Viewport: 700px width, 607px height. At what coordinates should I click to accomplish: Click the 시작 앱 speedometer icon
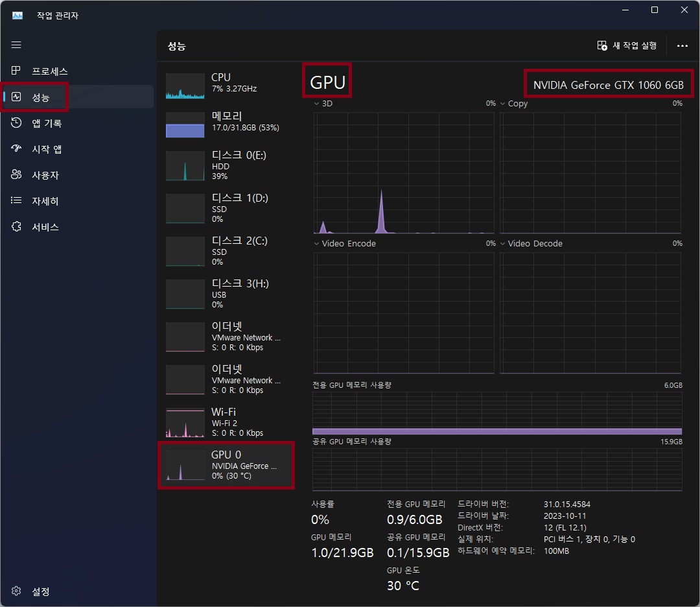(x=16, y=149)
